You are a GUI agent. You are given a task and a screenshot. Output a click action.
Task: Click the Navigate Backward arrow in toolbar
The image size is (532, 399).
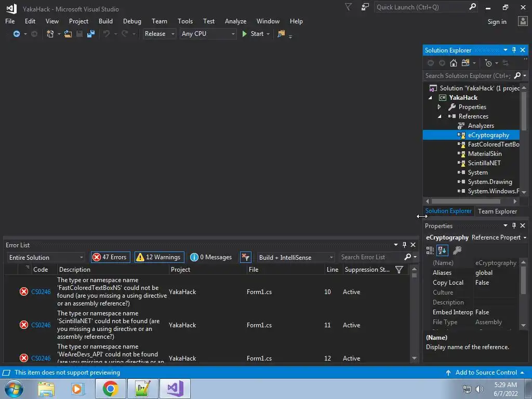(16, 34)
